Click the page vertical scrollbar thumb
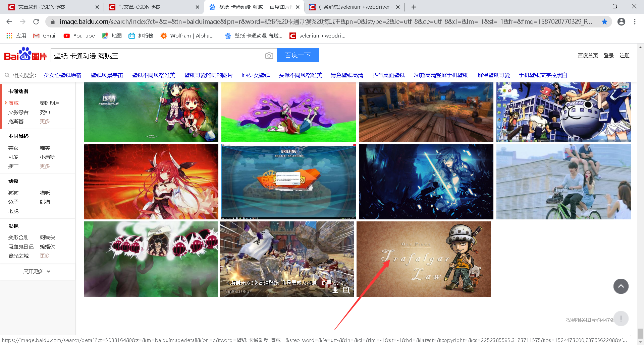Screen dimensions: 644x345 click(640, 334)
